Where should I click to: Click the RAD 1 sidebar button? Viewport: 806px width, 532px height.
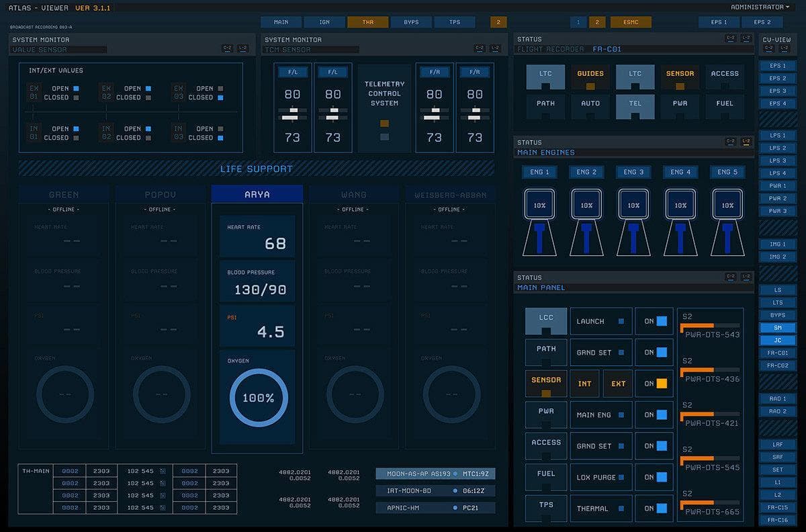click(x=778, y=399)
